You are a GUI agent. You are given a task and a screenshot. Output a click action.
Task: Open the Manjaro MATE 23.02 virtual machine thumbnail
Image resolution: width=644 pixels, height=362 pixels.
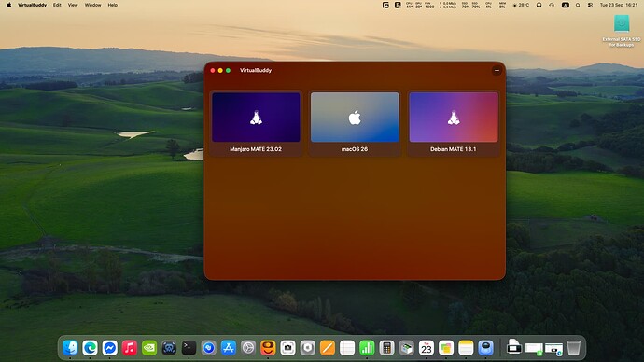256,117
